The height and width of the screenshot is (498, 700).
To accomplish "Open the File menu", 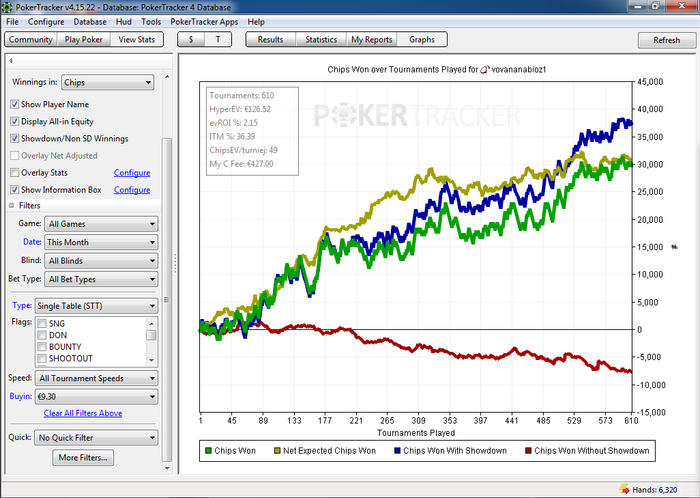I will pos(12,22).
